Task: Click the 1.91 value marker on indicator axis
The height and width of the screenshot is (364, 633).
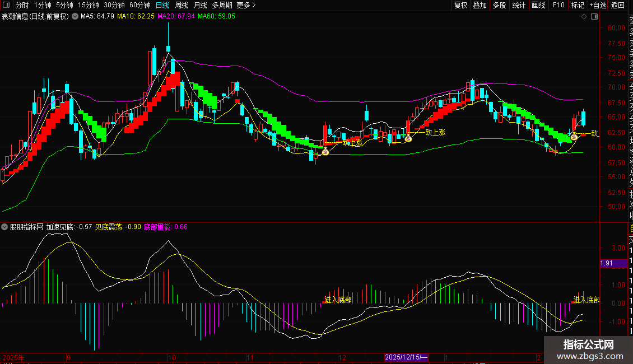Action: coord(613,263)
